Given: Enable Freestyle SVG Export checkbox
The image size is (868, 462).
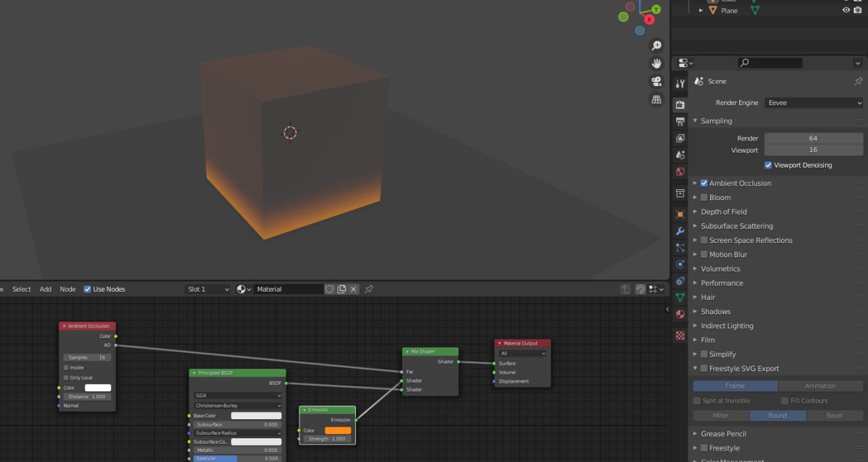Looking at the screenshot, I should (704, 368).
